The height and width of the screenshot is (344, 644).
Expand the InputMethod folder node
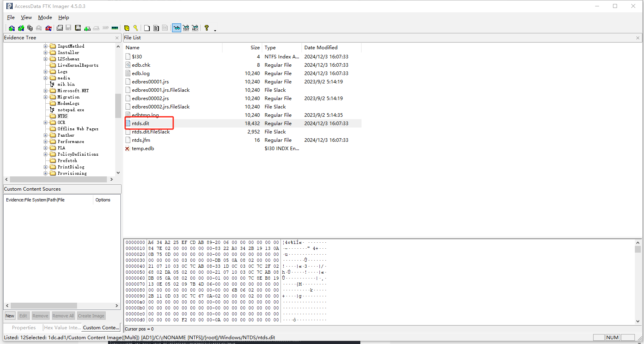pos(45,46)
